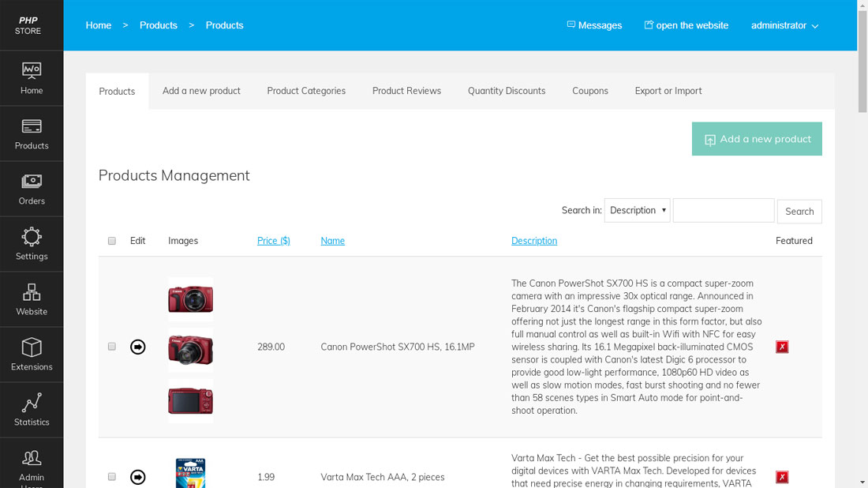Check the Canon PowerShot row checkbox

point(112,347)
